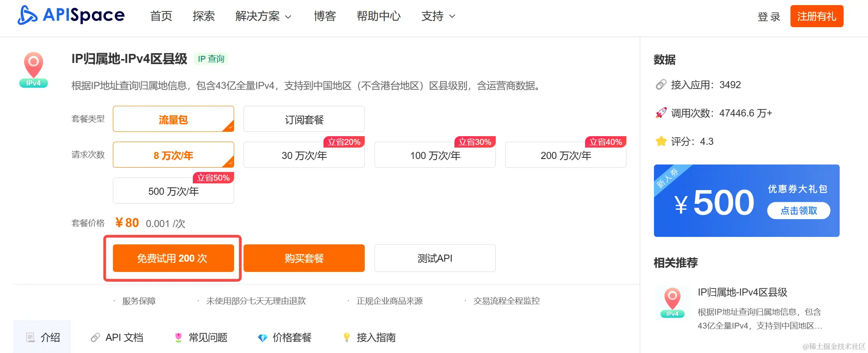The image size is (868, 353).
Task: Choose the 100 万次/年 option
Action: click(x=435, y=155)
